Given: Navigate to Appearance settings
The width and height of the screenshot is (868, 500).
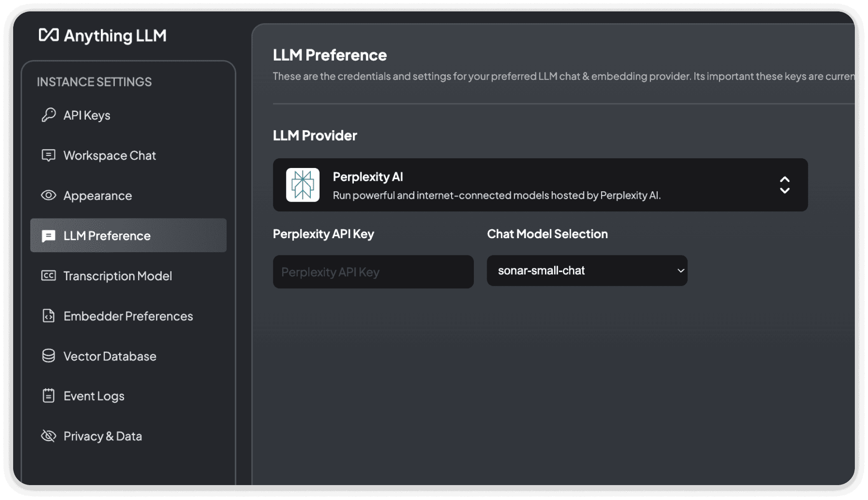Looking at the screenshot, I should click(x=97, y=196).
